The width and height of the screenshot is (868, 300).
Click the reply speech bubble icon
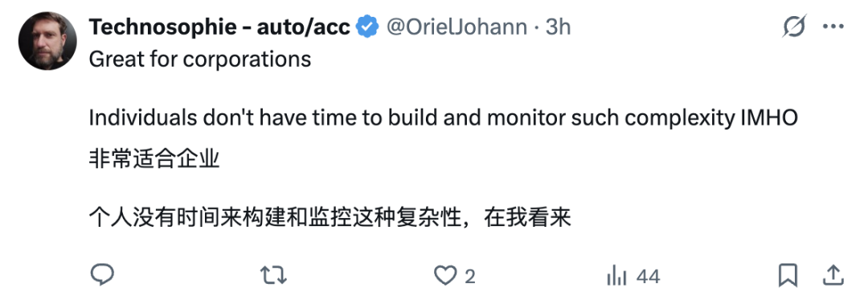102,275
